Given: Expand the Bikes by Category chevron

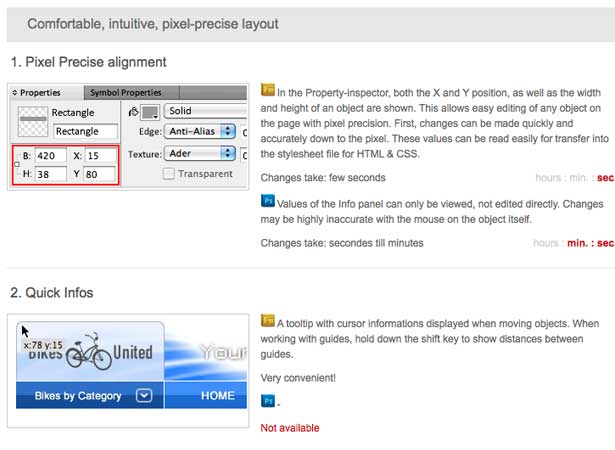Looking at the screenshot, I should [144, 395].
